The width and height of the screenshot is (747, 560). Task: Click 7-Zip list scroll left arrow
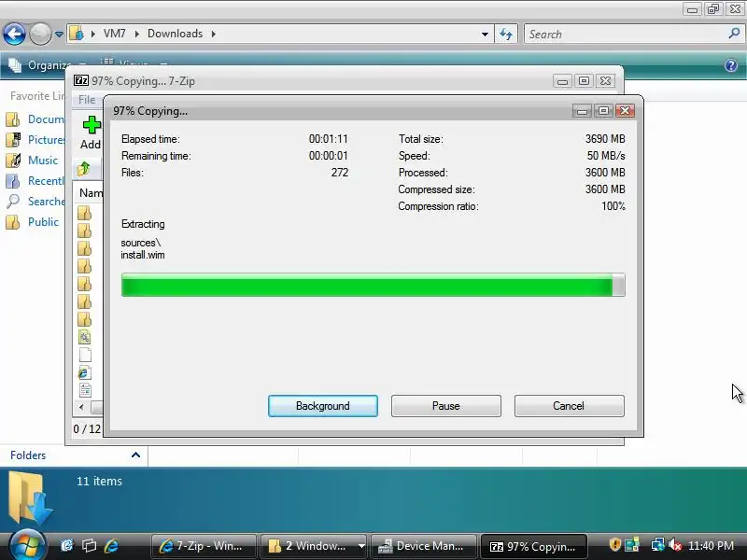(x=81, y=407)
